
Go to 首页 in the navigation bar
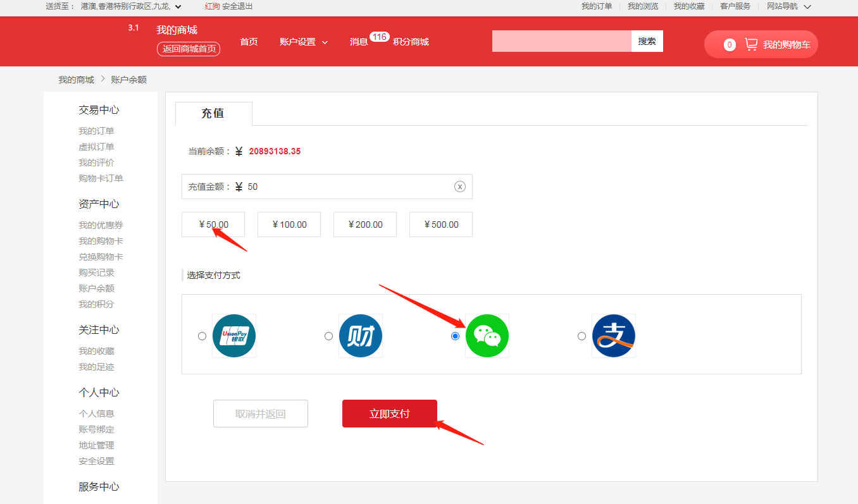(249, 42)
